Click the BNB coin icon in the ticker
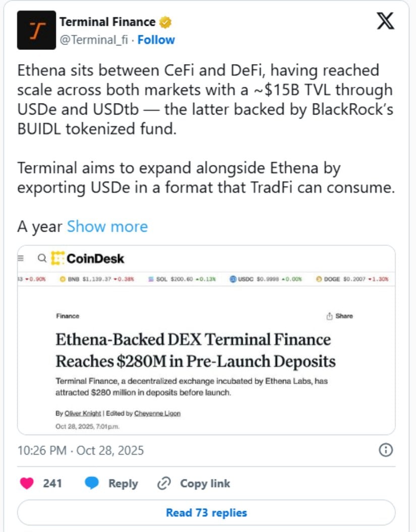Screen dimensions: 416x532 pos(63,278)
